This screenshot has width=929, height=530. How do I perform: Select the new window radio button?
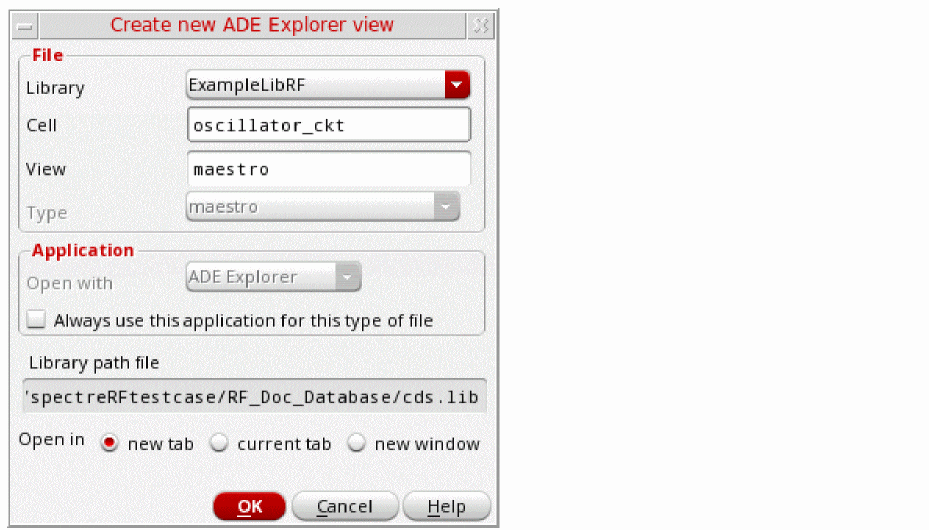356,443
